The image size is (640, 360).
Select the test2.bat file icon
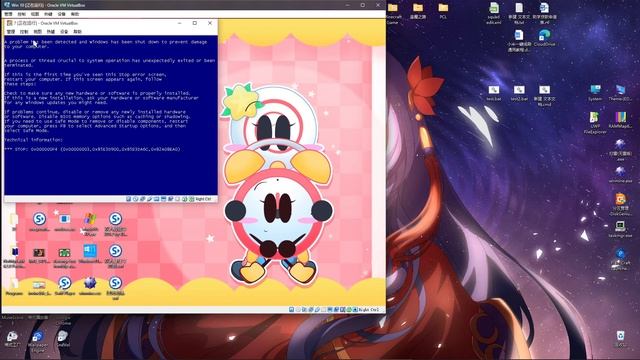pos(519,91)
